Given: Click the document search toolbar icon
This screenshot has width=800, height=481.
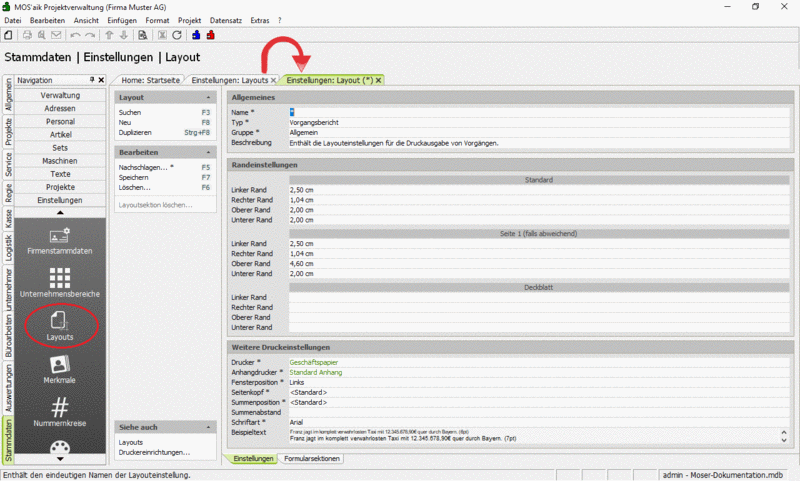Looking at the screenshot, I should click(143, 35).
